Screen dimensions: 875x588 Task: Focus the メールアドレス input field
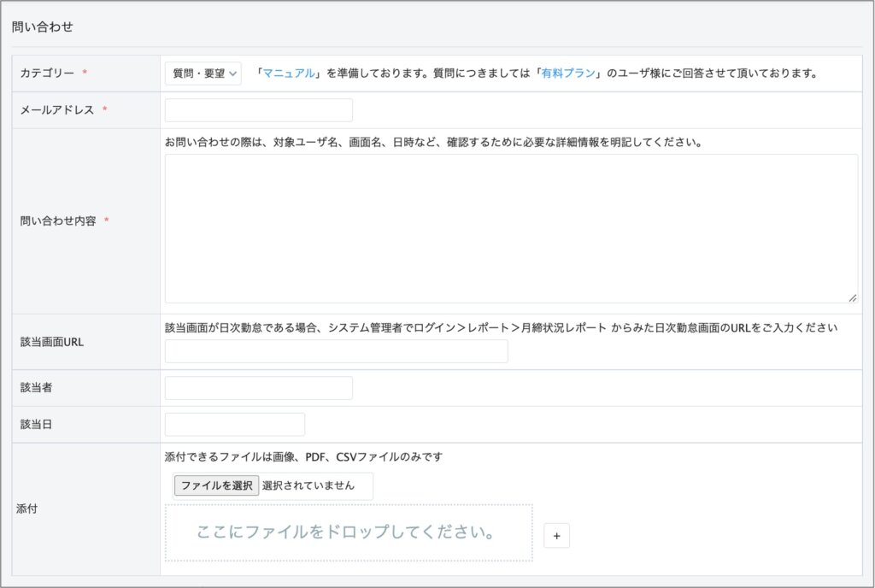point(258,110)
